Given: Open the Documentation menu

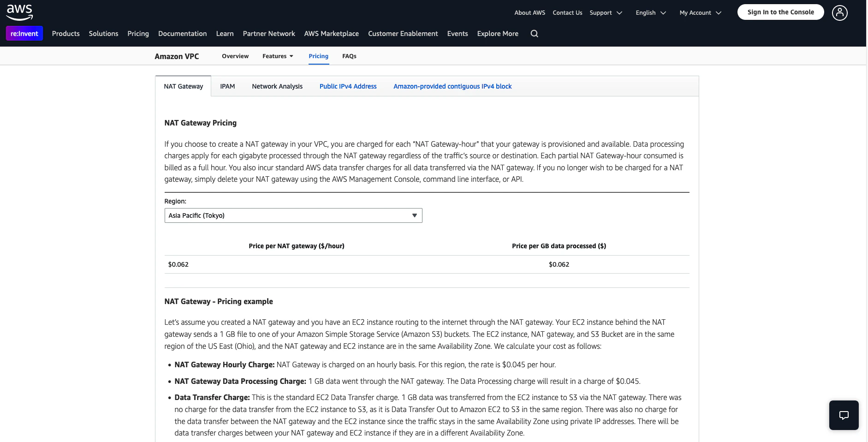Looking at the screenshot, I should pyautogui.click(x=183, y=34).
